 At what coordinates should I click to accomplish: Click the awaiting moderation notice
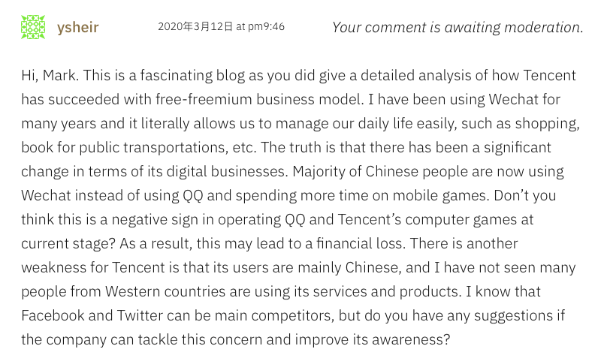pos(458,28)
